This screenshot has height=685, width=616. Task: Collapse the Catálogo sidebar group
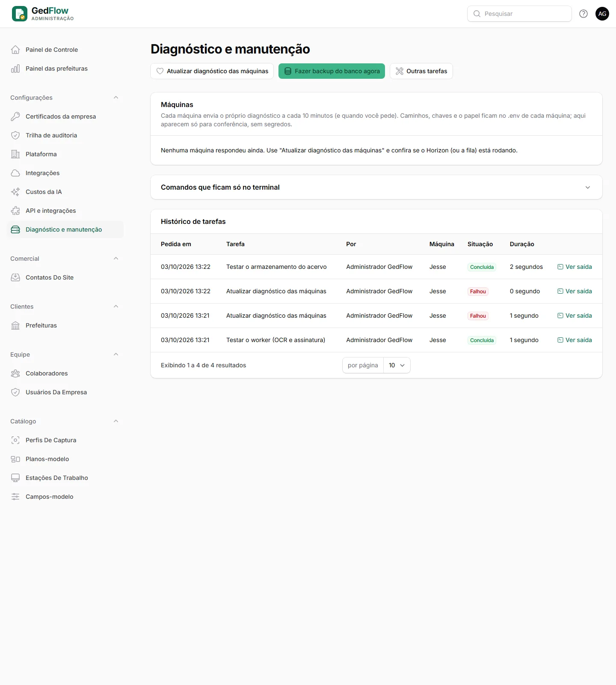116,421
